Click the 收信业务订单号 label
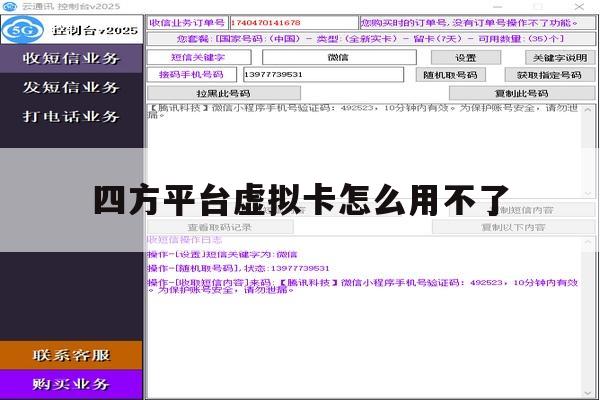Screen dimensions: 600x400 (188, 23)
